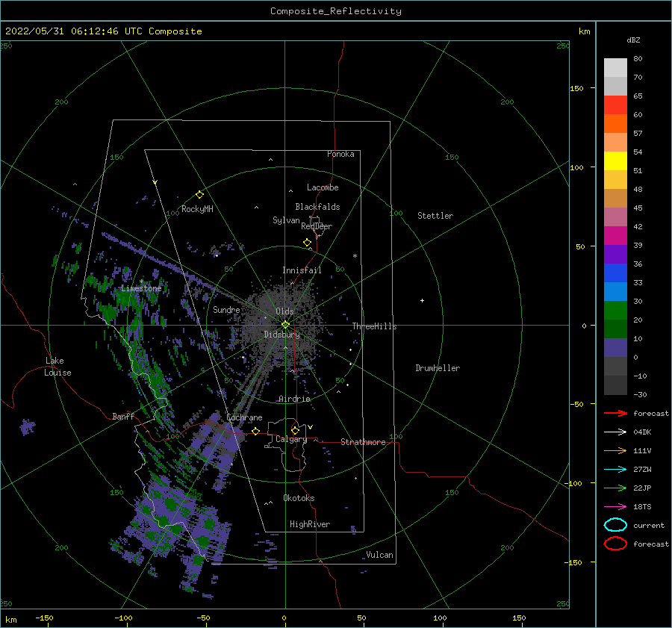Pick the green 22JP arrow in the legend
The height and width of the screenshot is (628, 672).
pyautogui.click(x=615, y=488)
